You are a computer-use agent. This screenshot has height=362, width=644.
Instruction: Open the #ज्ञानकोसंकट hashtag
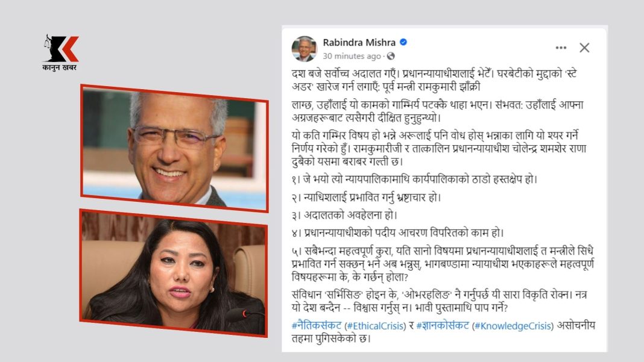tap(443, 325)
